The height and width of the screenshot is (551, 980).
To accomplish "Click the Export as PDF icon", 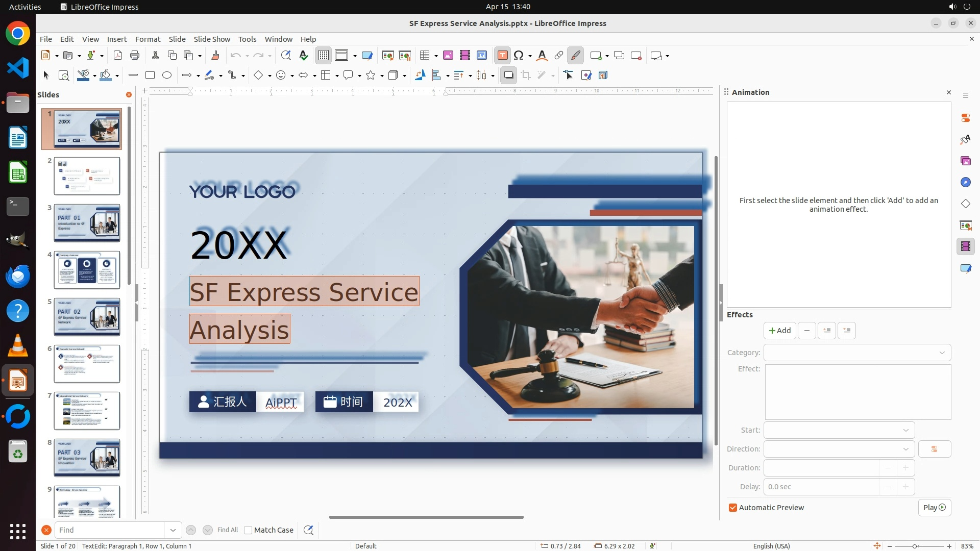I will tap(118, 56).
